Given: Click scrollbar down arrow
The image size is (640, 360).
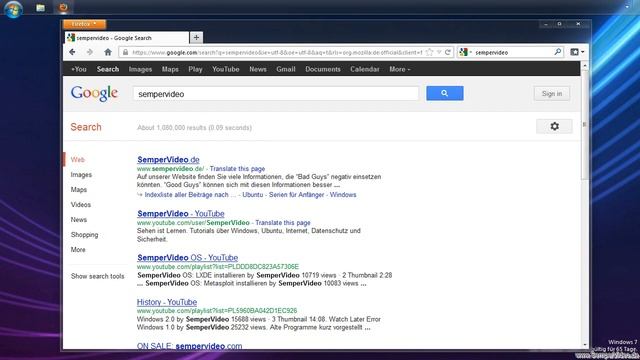Looking at the screenshot, I should click(584, 345).
